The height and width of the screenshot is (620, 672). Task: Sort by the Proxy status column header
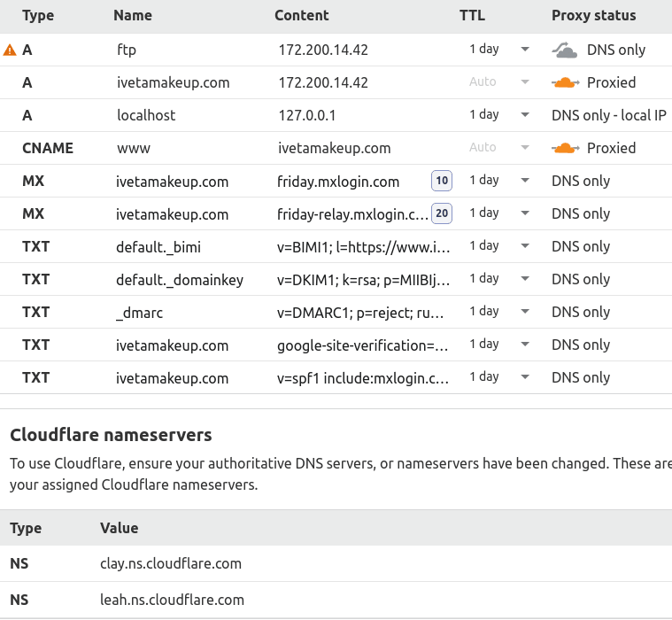point(593,15)
